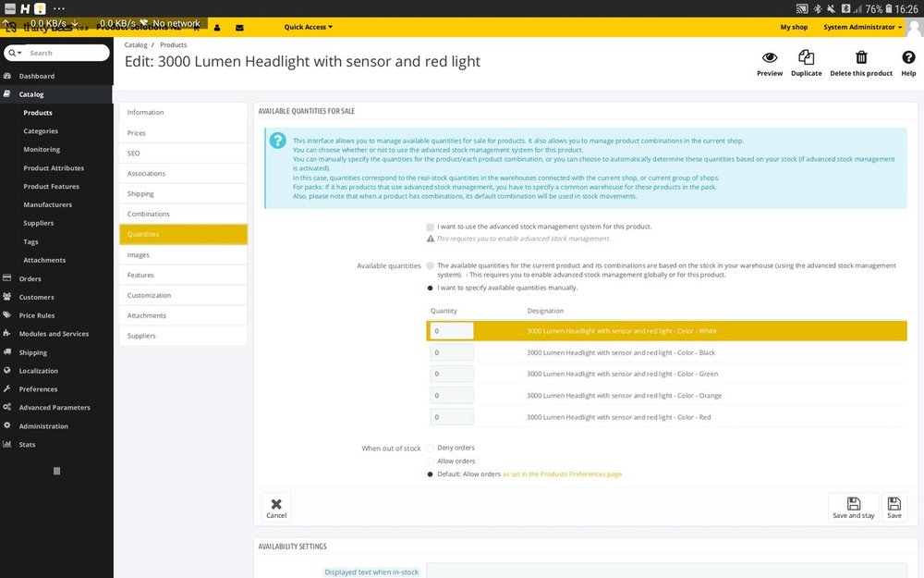Select the Deny orders radio option

pyautogui.click(x=431, y=448)
